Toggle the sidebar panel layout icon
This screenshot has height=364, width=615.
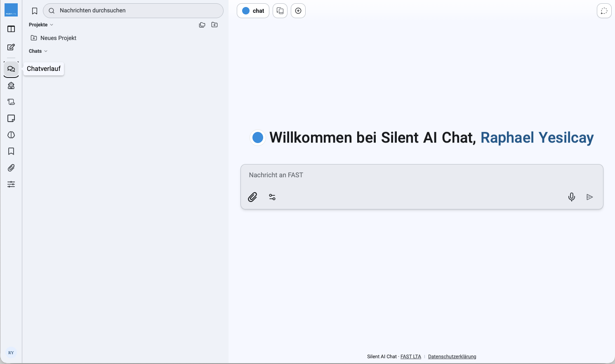click(11, 29)
